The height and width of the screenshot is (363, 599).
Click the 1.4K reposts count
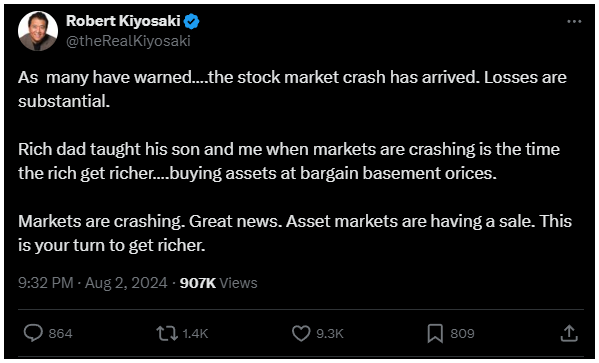point(195,334)
